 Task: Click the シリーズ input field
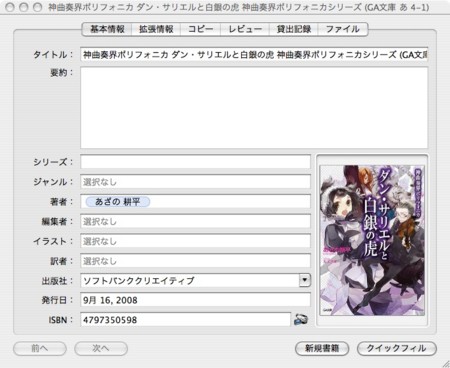point(195,162)
